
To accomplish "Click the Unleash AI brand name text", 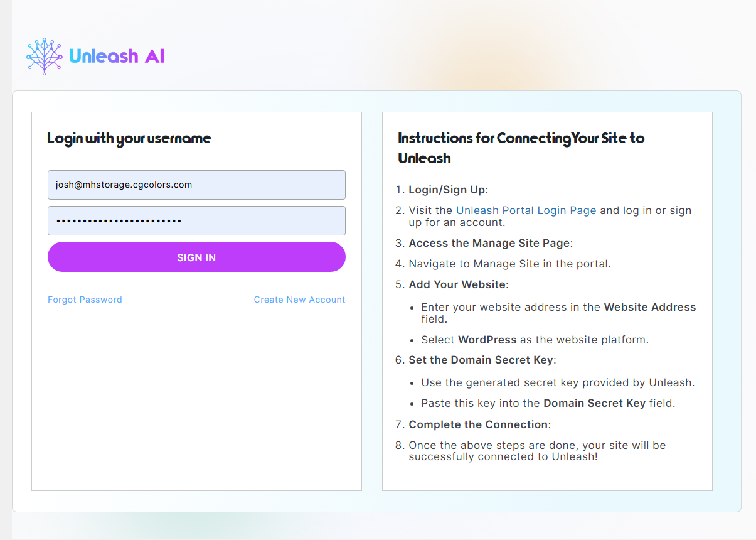I will tap(117, 56).
